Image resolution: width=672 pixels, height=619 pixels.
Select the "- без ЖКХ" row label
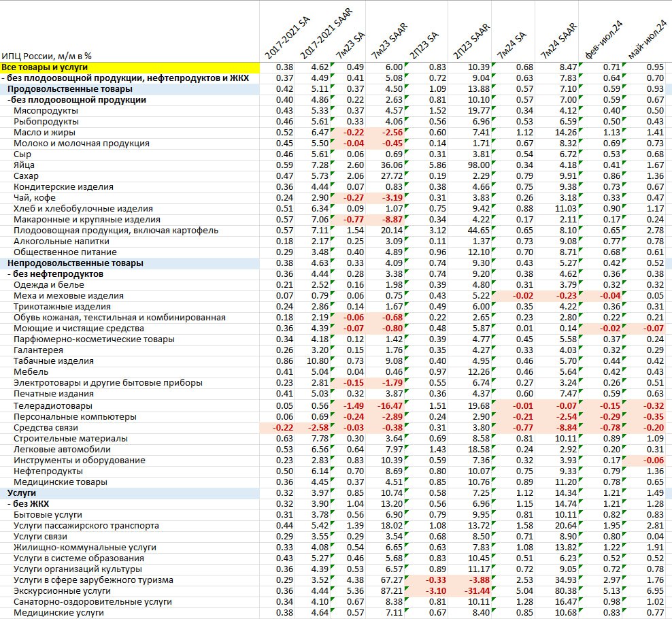[x=29, y=504]
